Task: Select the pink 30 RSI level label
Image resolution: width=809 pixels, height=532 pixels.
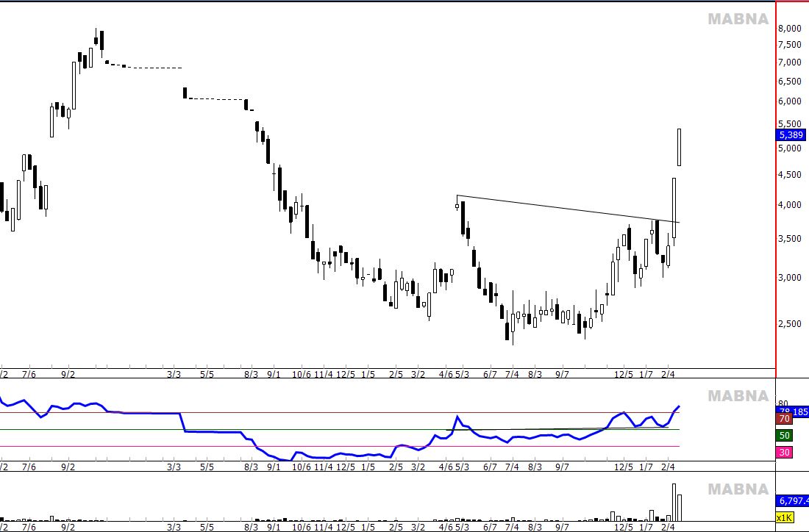Action: click(x=784, y=453)
